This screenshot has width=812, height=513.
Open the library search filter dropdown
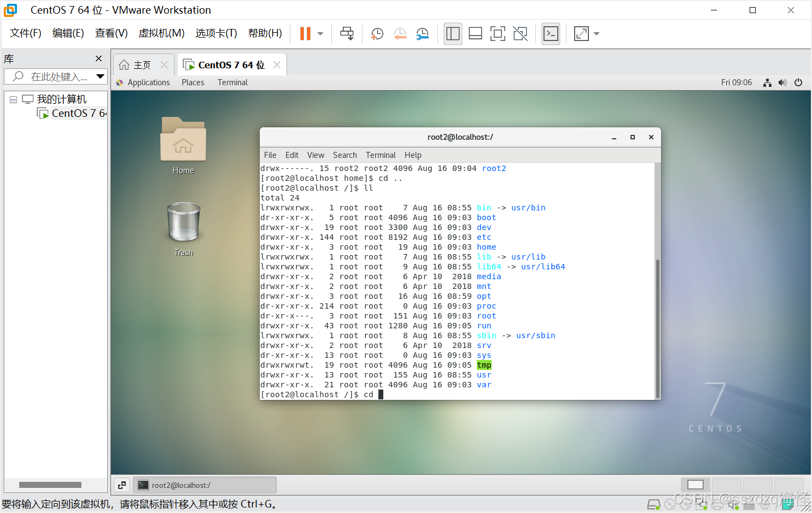pos(100,76)
